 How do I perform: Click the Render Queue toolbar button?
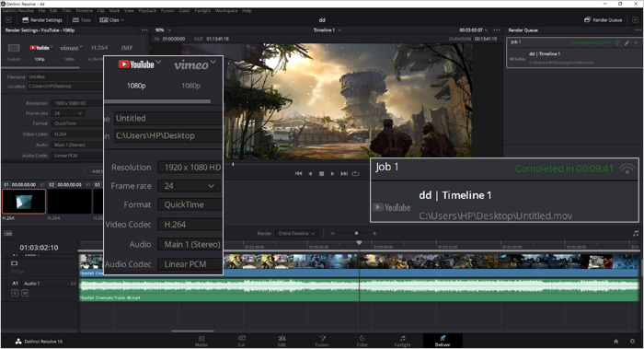click(x=603, y=19)
